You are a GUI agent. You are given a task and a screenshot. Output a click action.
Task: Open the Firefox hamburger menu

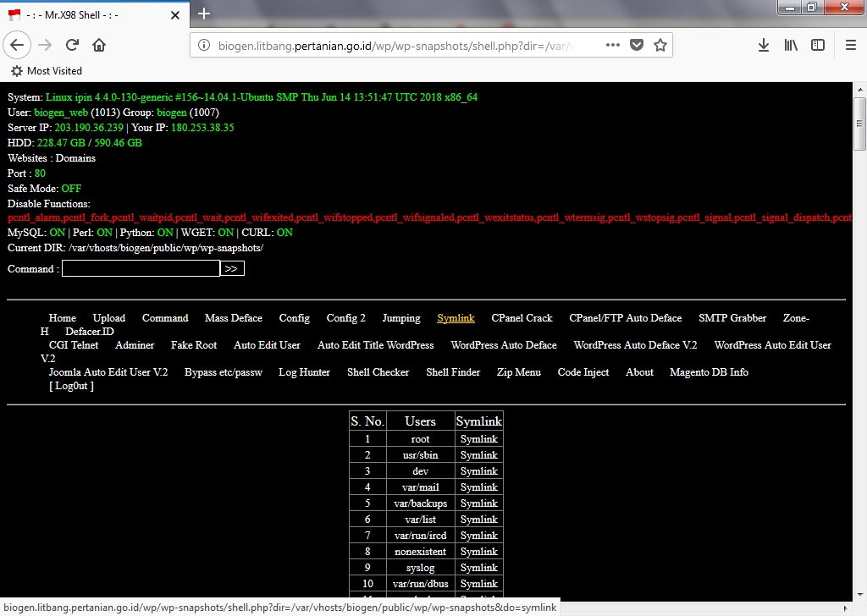851,45
